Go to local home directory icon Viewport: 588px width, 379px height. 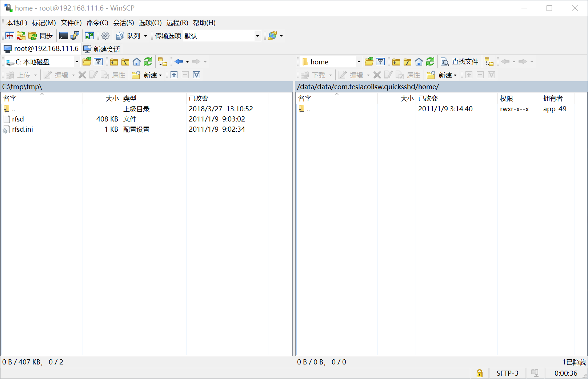tap(137, 62)
